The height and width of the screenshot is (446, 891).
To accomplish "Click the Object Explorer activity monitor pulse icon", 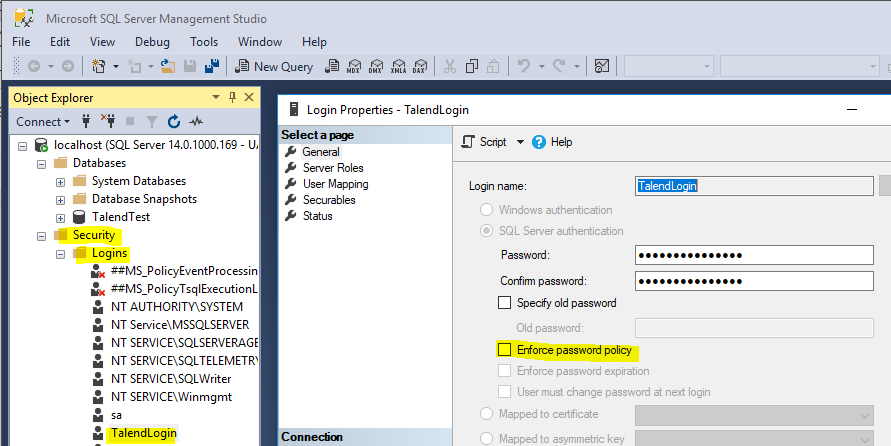I will pos(196,121).
